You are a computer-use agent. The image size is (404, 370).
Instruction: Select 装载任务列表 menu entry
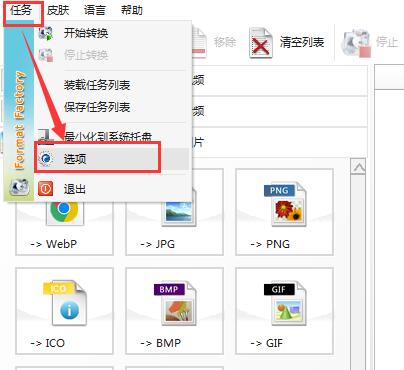tap(97, 85)
